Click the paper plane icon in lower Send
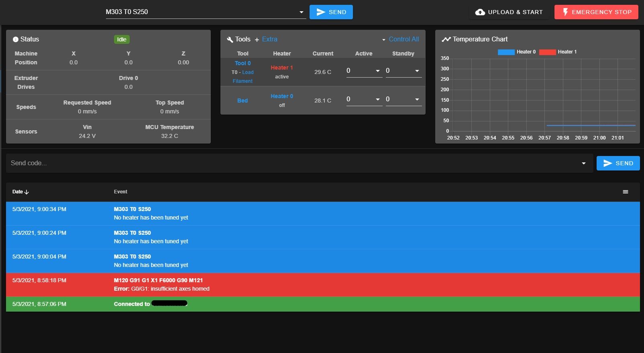644x353 pixels. [x=607, y=163]
